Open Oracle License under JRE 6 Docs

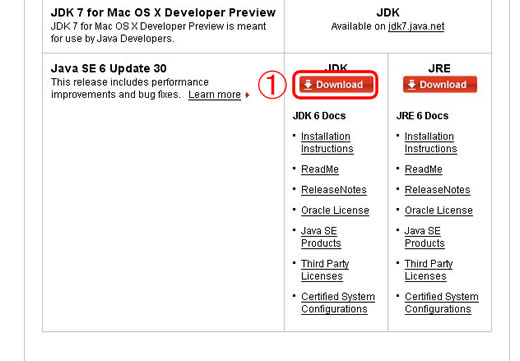[x=439, y=211]
